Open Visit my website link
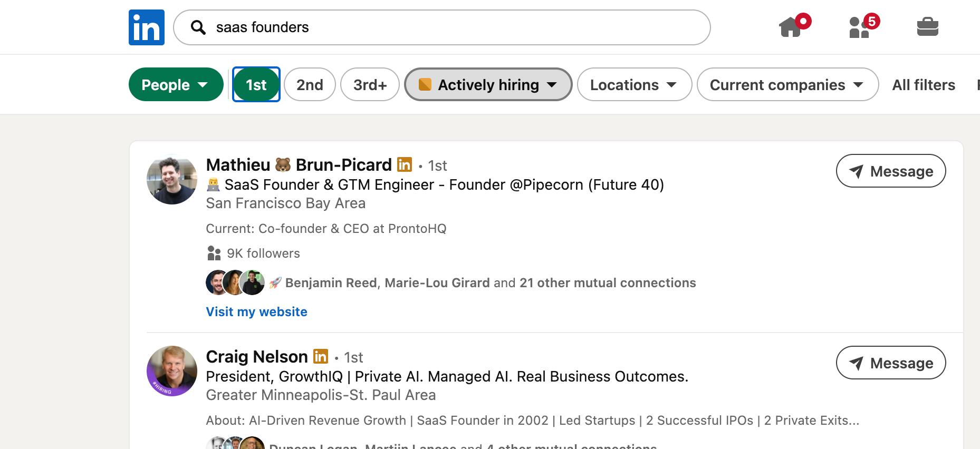 point(256,311)
